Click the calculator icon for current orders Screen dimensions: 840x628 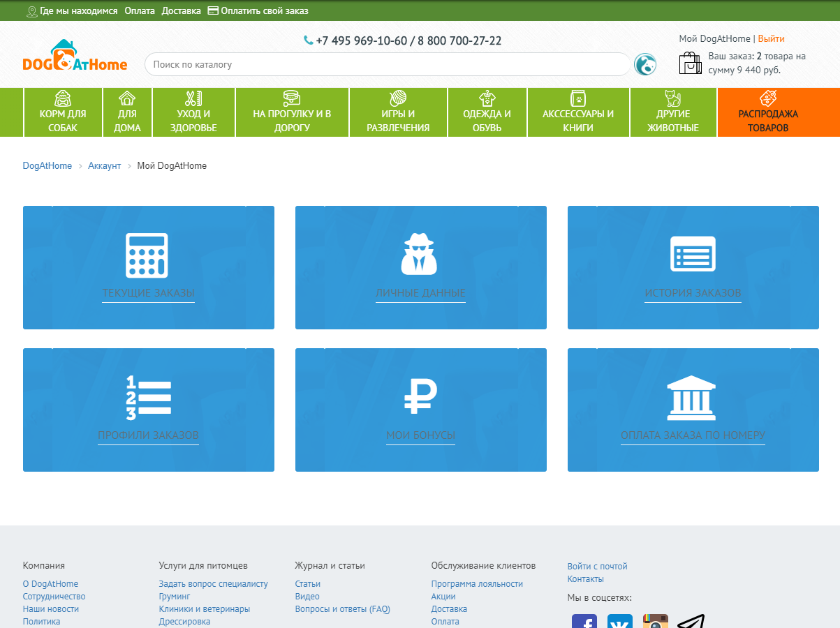[147, 255]
